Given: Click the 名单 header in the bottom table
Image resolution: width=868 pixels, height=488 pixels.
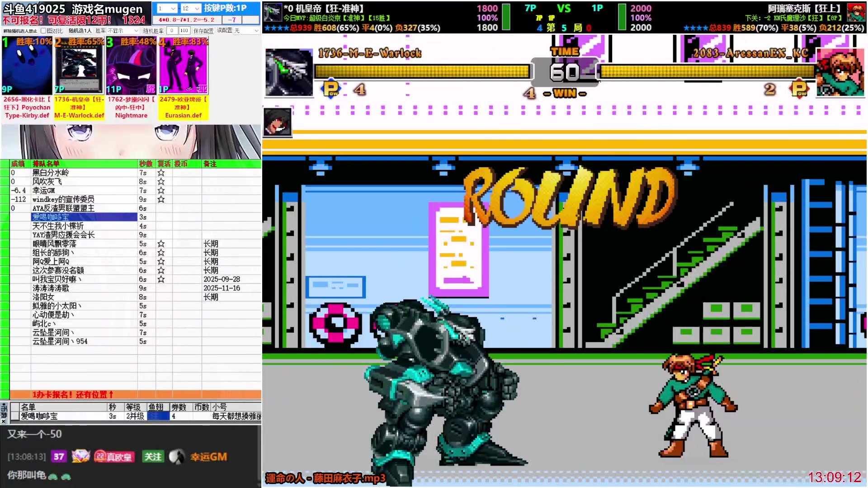Looking at the screenshot, I should [63, 407].
